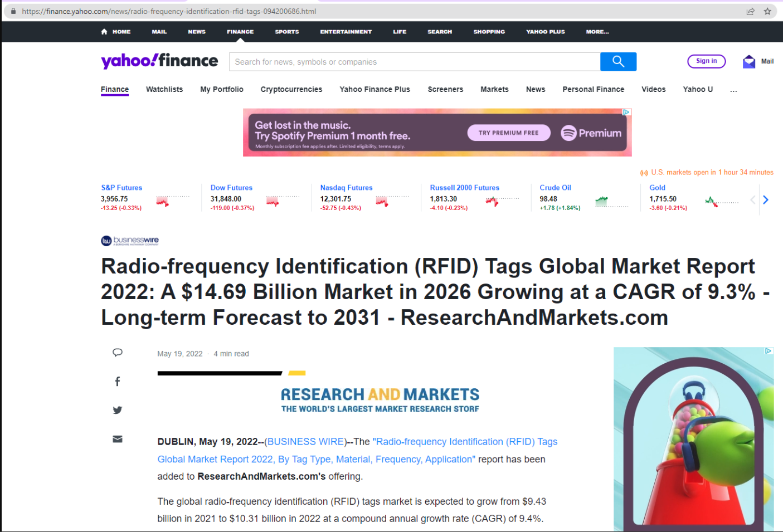The height and width of the screenshot is (532, 783).
Task: Open the Crude Oil mini chart
Action: (x=611, y=201)
